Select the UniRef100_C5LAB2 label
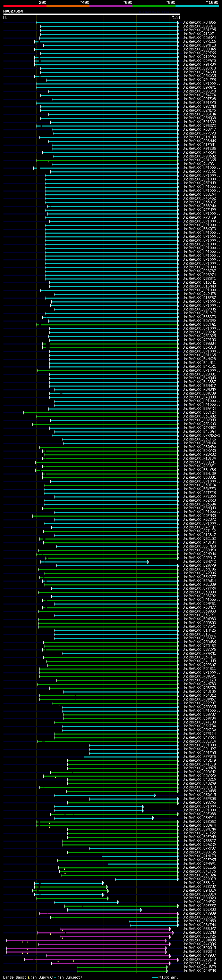The height and width of the screenshot is (980, 222). 199,416
